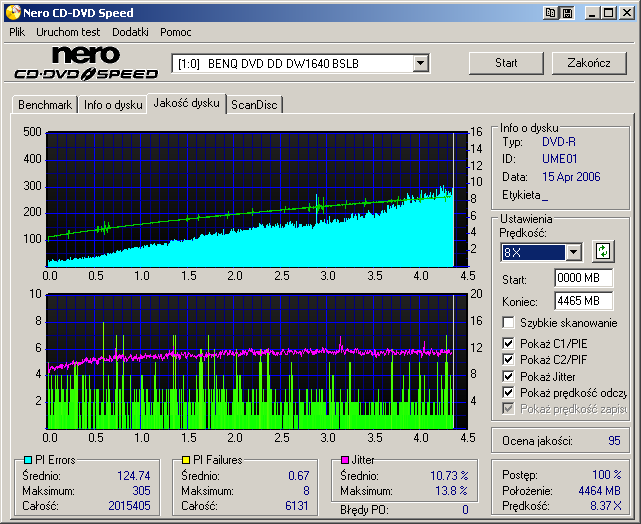Switch to the Benchmark tab
The height and width of the screenshot is (524, 641).
[45, 105]
